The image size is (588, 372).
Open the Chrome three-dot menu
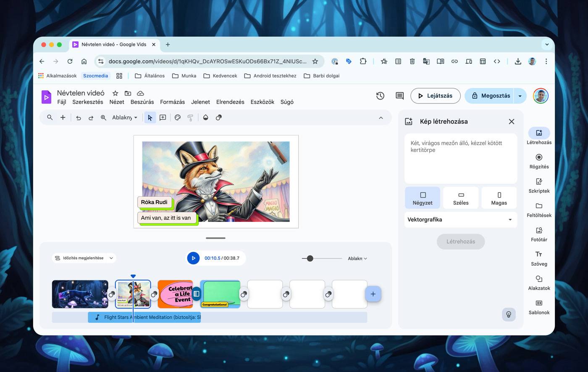pos(546,61)
